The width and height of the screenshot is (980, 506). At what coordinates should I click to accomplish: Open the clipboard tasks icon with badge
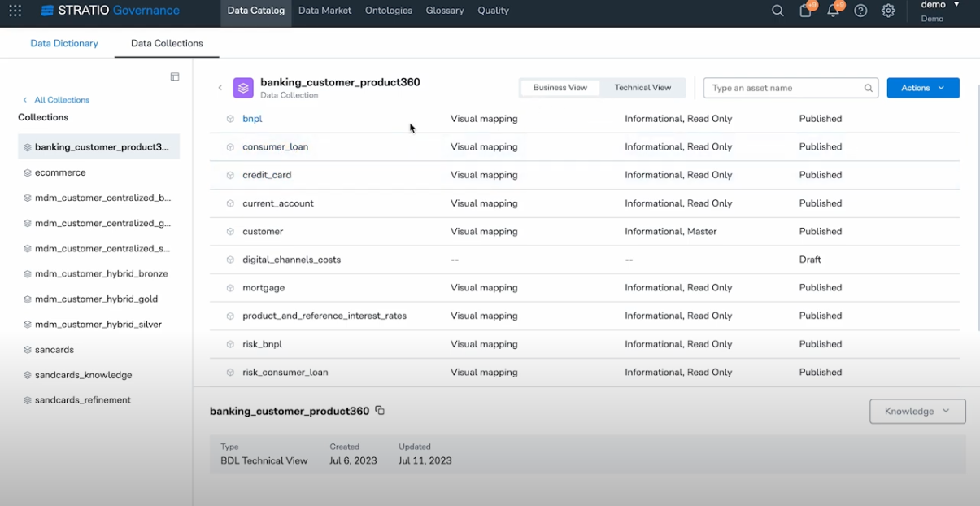(x=805, y=11)
